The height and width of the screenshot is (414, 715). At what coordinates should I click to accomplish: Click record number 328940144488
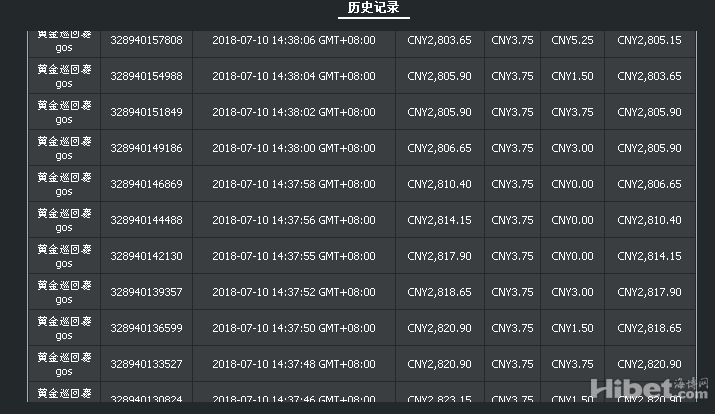click(x=146, y=220)
